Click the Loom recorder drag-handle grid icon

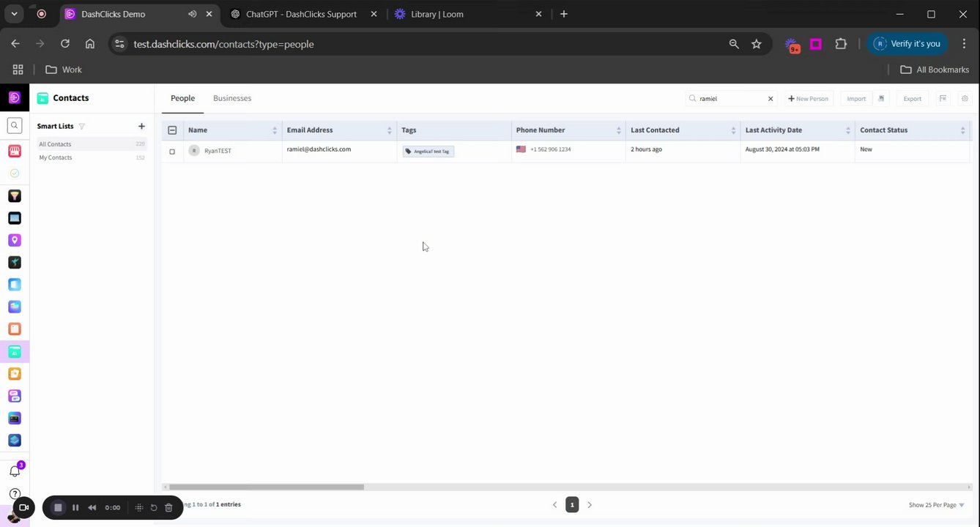tap(139, 507)
